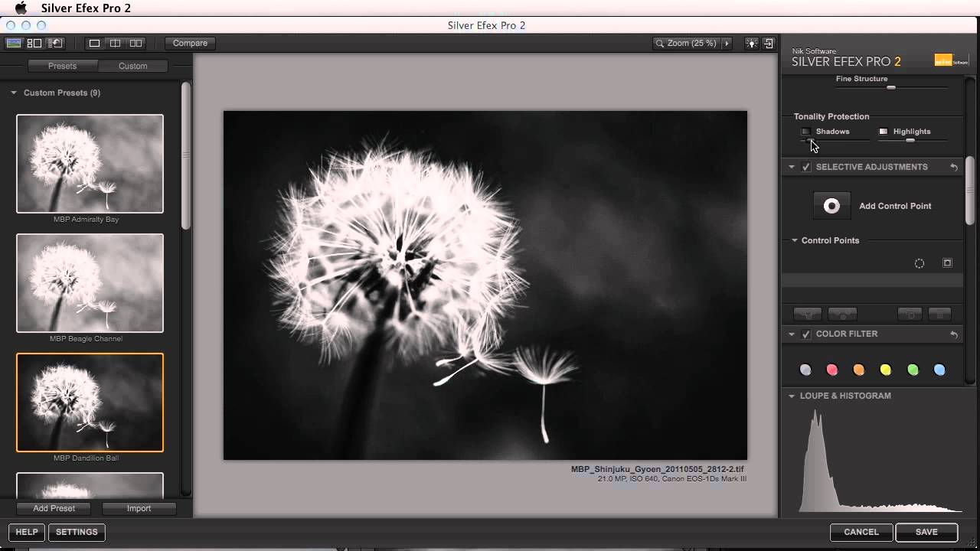Open Settings
Image resolution: width=980 pixels, height=551 pixels.
77,532
